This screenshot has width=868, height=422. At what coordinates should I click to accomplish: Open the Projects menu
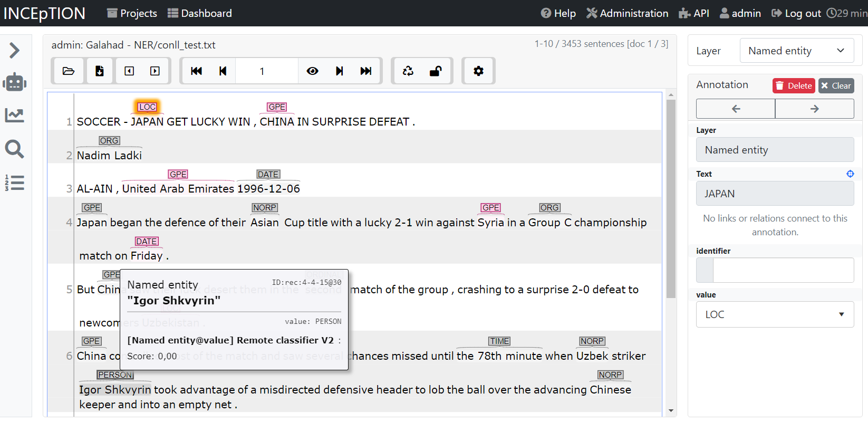pyautogui.click(x=132, y=13)
